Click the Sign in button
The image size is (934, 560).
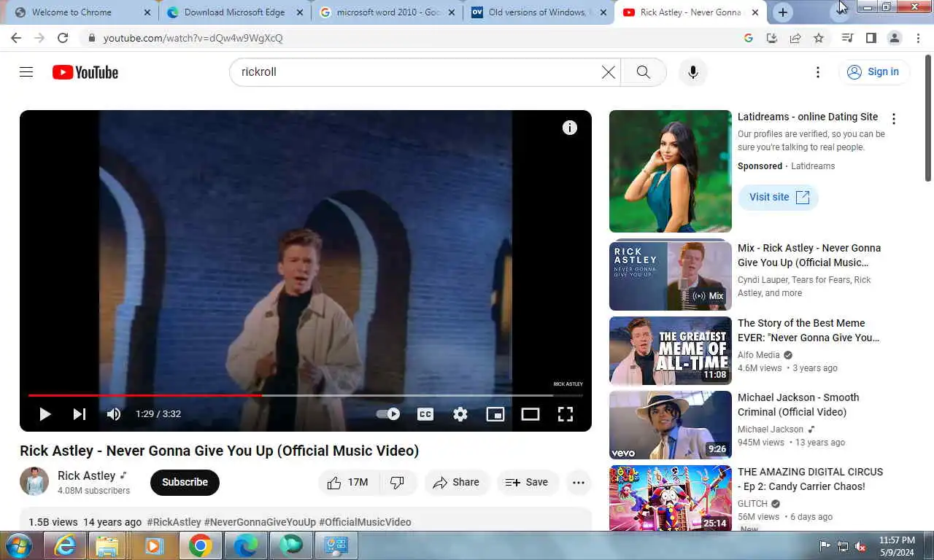(873, 71)
